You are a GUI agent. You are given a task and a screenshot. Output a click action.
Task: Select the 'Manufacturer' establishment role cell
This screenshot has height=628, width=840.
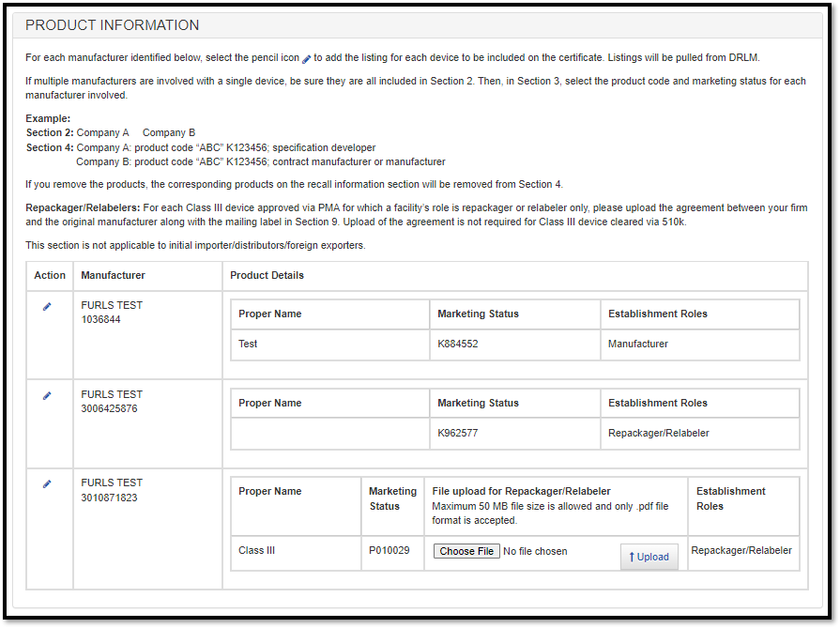(638, 344)
